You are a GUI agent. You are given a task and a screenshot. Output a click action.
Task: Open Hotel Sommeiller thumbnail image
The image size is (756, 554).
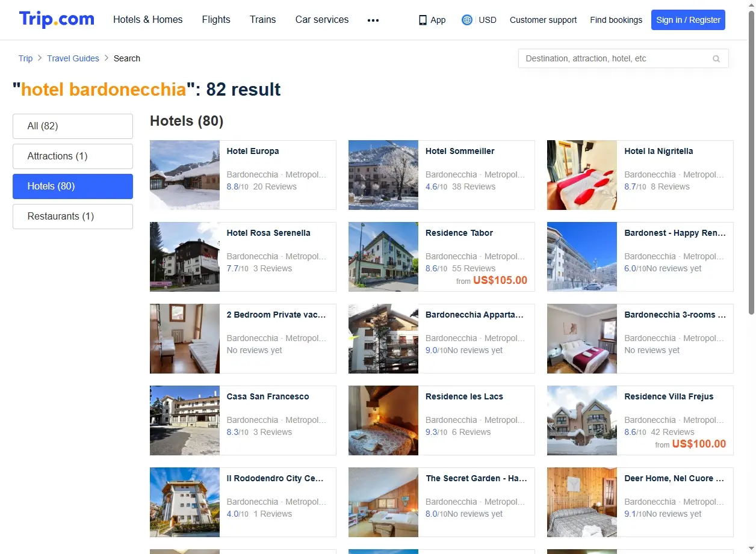tap(383, 175)
